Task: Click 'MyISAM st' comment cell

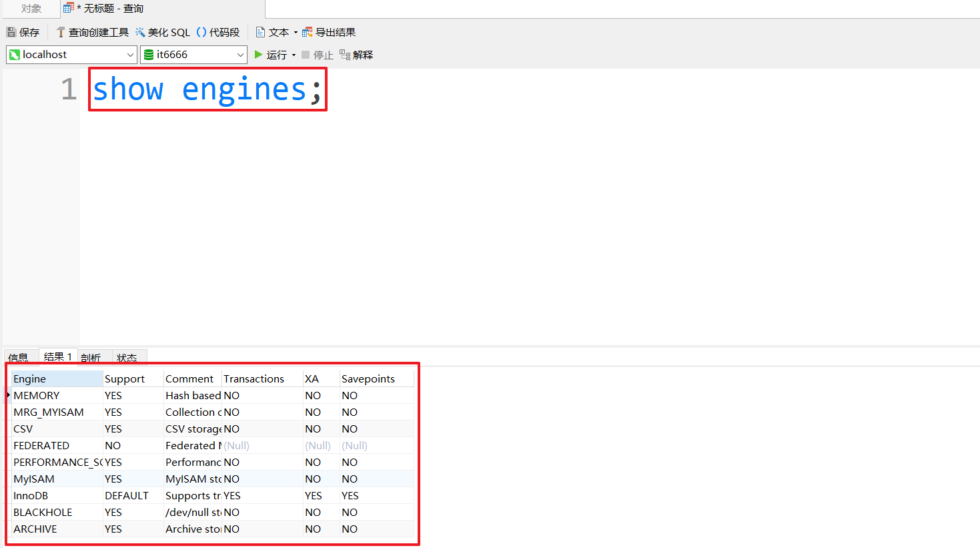Action: (193, 479)
